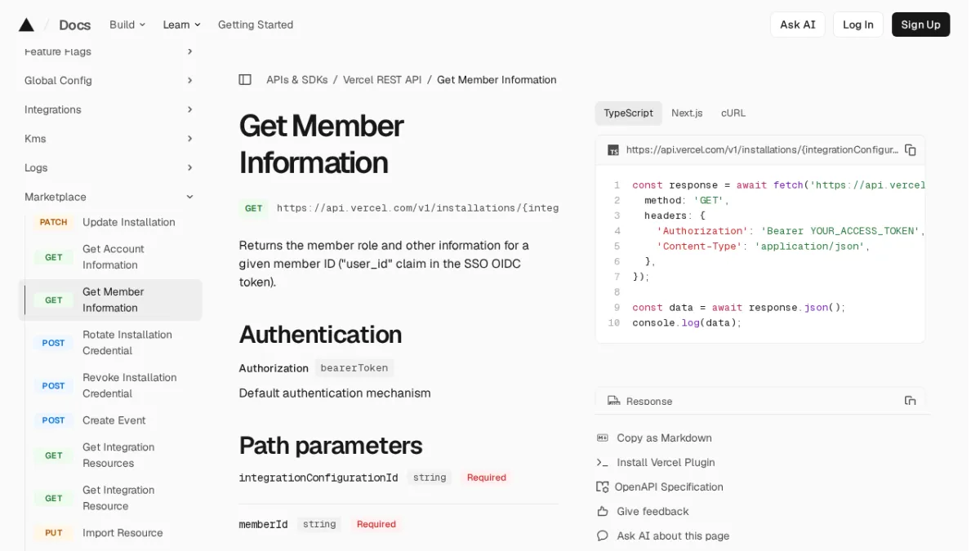980x551 pixels.
Task: Click the Log In button
Action: 858,24
